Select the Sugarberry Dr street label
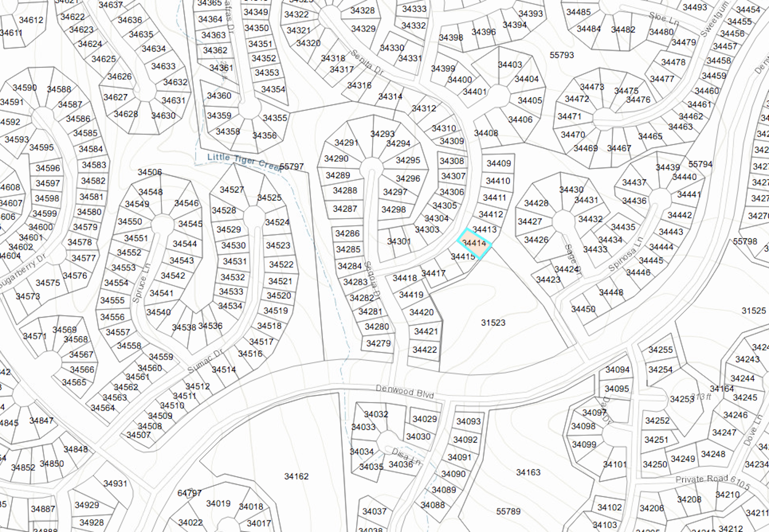 (23, 272)
